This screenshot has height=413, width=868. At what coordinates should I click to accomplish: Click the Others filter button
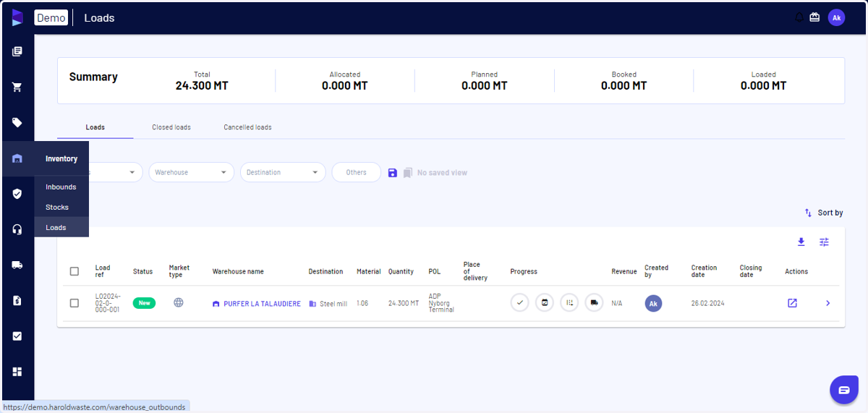click(356, 172)
